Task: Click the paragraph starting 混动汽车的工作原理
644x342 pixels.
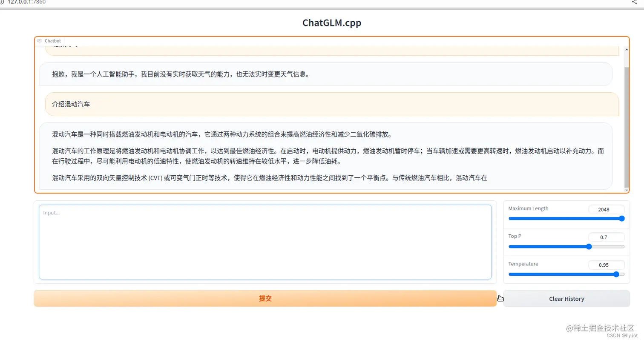Action: [x=328, y=156]
